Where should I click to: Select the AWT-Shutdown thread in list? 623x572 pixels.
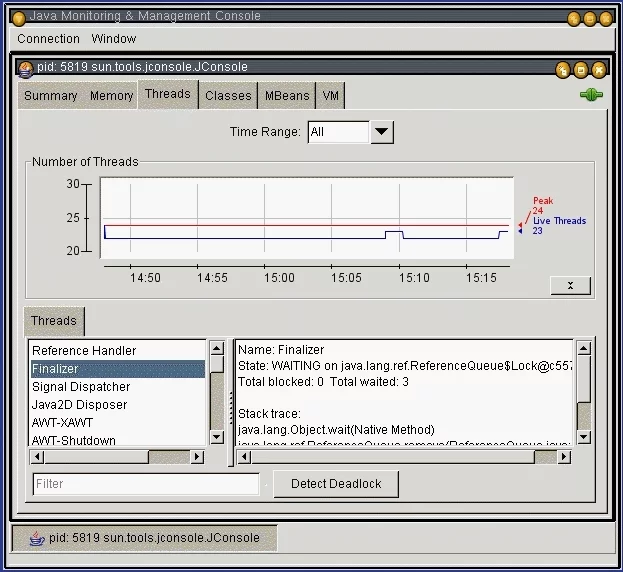point(118,440)
